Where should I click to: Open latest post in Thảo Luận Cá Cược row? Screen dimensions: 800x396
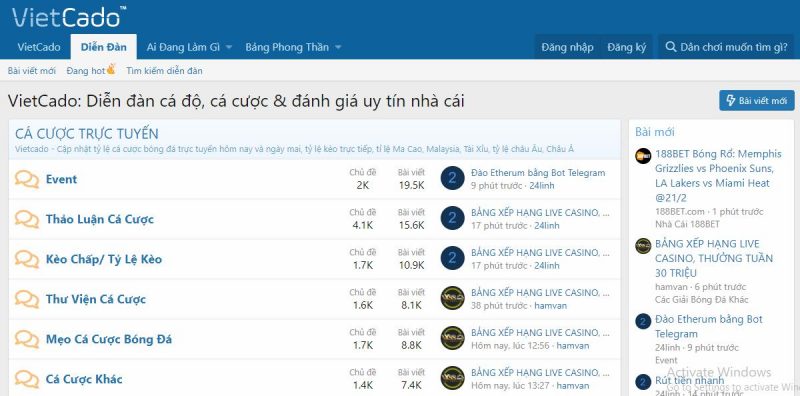pyautogui.click(x=540, y=212)
